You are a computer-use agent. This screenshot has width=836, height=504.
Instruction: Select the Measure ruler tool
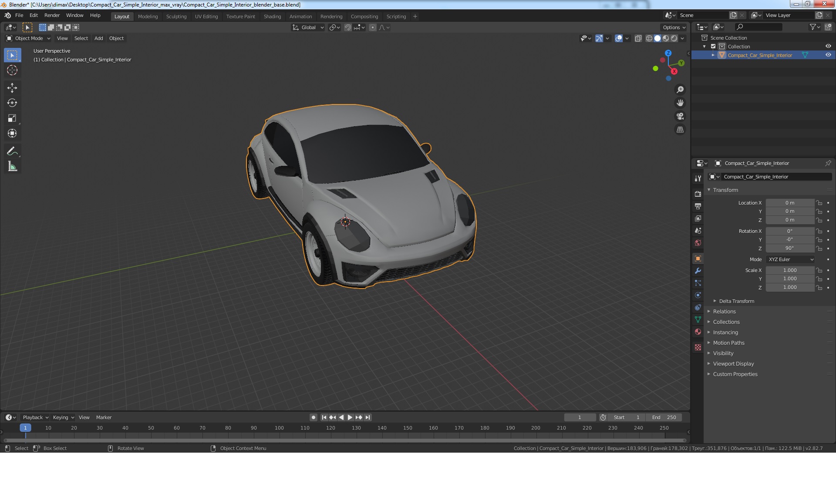pyautogui.click(x=12, y=167)
